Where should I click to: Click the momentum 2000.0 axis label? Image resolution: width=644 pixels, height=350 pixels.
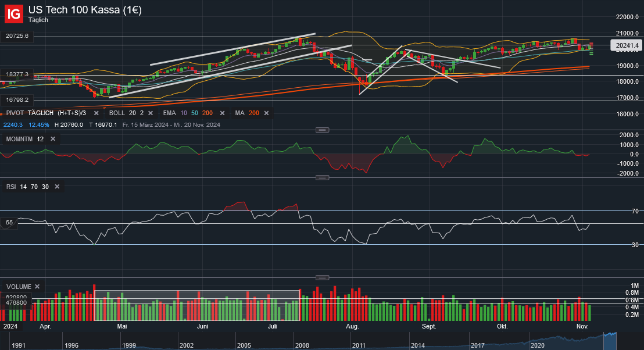(629, 135)
